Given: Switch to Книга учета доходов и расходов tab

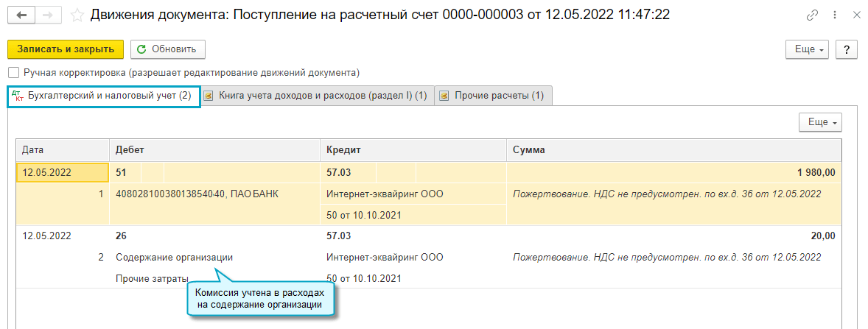Looking at the screenshot, I should [x=322, y=96].
